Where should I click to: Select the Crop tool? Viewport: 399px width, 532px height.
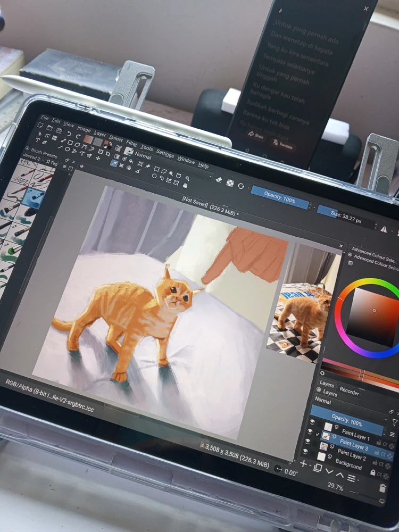108,153
